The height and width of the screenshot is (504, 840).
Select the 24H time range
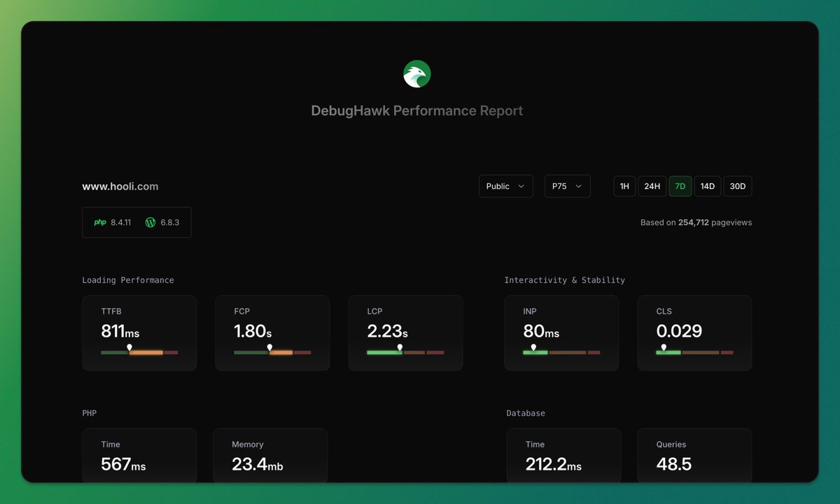click(x=652, y=186)
